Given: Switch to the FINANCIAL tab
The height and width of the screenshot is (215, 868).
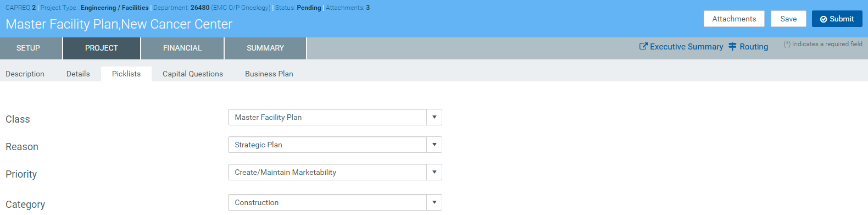Looking at the screenshot, I should [x=182, y=48].
